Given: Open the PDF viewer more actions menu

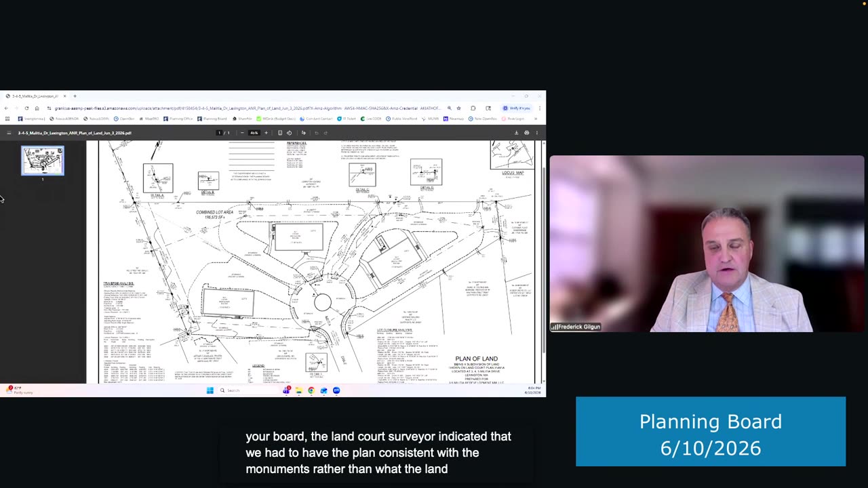Looking at the screenshot, I should [537, 133].
